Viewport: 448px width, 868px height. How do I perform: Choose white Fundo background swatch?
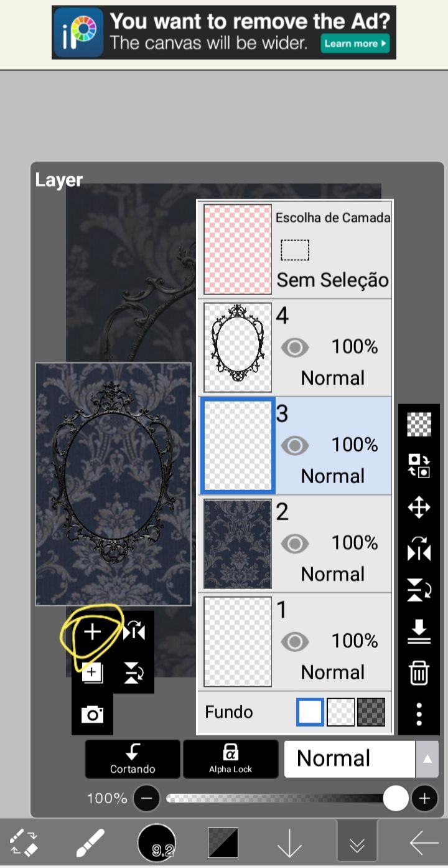click(310, 712)
